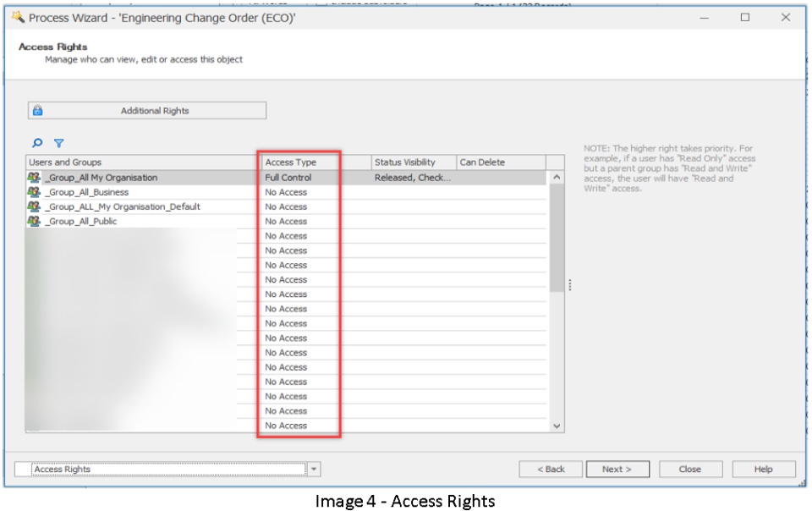Click Status Visibility column header
Screen dimensions: 812x511
coord(414,162)
